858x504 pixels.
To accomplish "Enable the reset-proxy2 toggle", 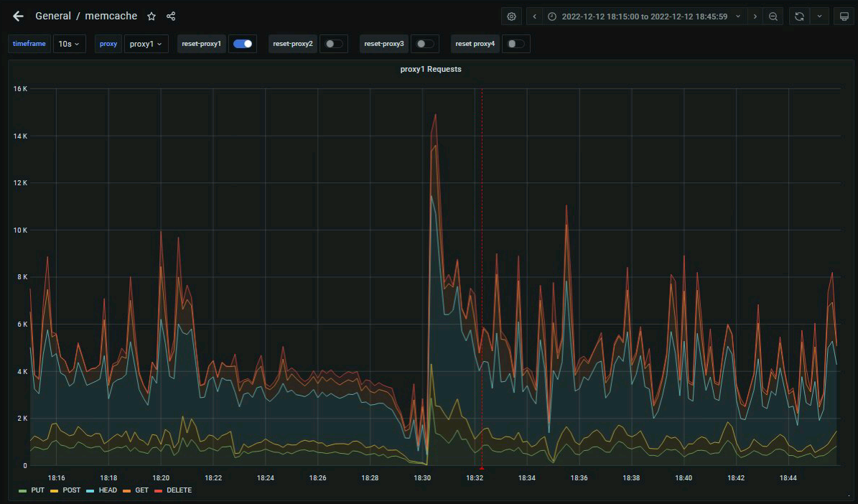I will [x=334, y=44].
